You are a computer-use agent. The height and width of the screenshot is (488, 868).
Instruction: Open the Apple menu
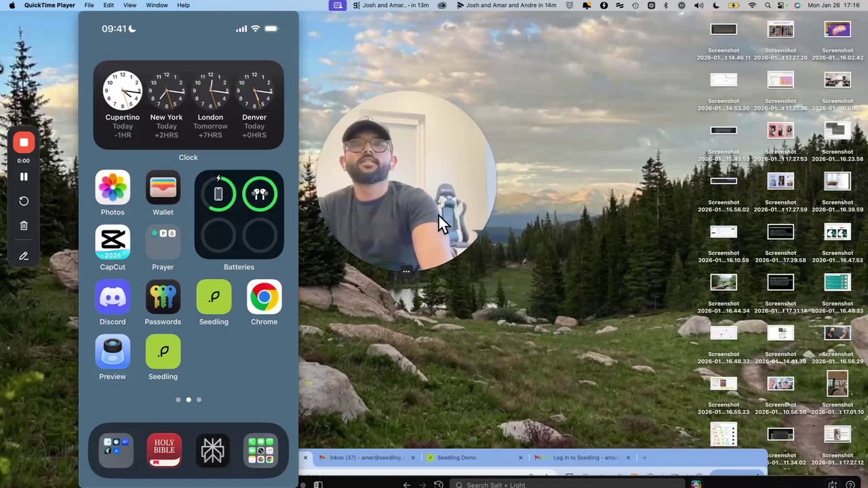tap(12, 5)
